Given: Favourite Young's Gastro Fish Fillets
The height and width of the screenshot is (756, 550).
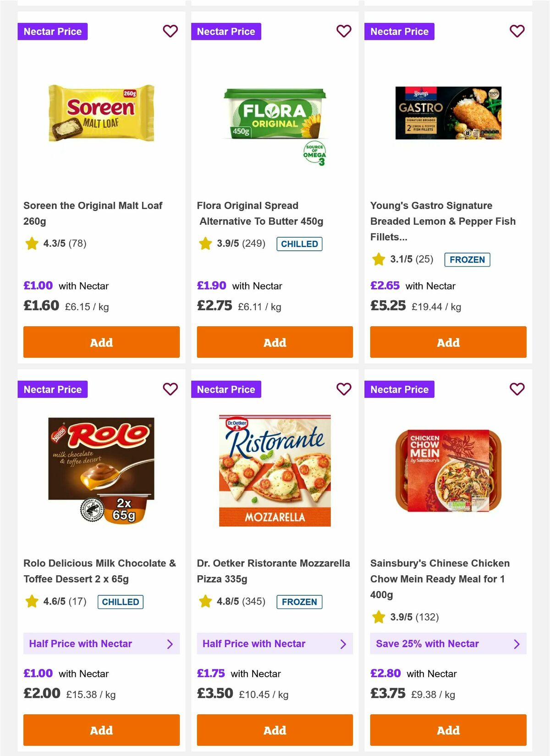Looking at the screenshot, I should point(517,31).
